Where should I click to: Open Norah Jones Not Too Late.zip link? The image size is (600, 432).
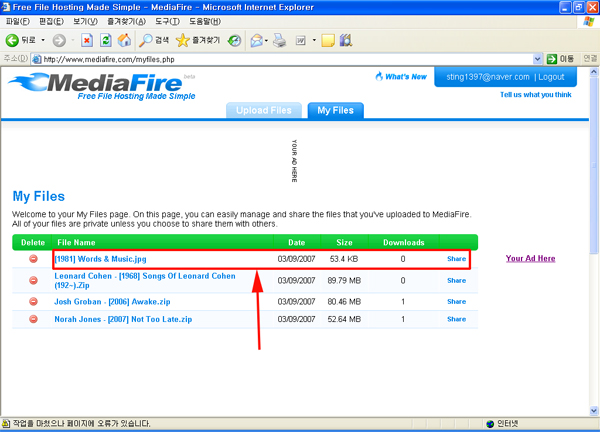tap(123, 319)
